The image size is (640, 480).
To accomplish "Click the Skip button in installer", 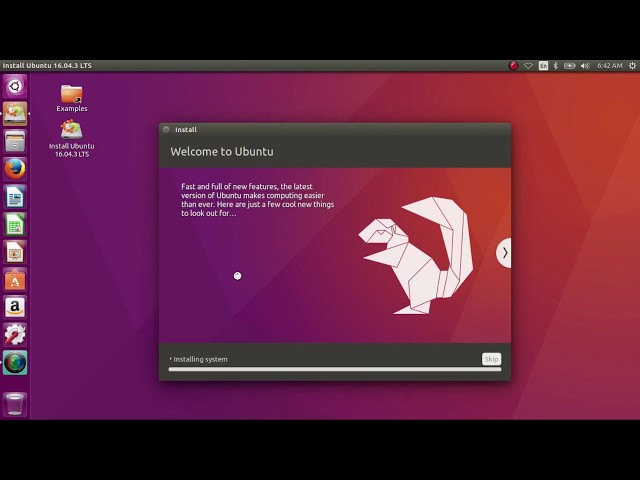I will tap(491, 359).
